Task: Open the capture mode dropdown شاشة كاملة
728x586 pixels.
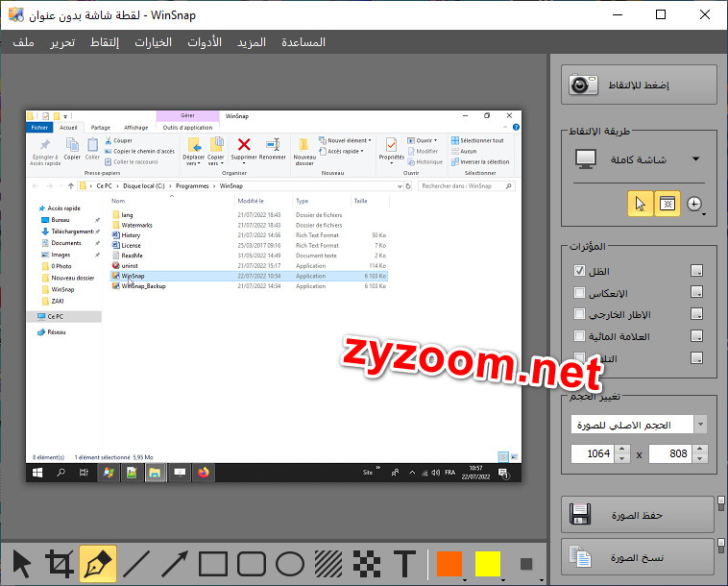Action: pyautogui.click(x=639, y=159)
